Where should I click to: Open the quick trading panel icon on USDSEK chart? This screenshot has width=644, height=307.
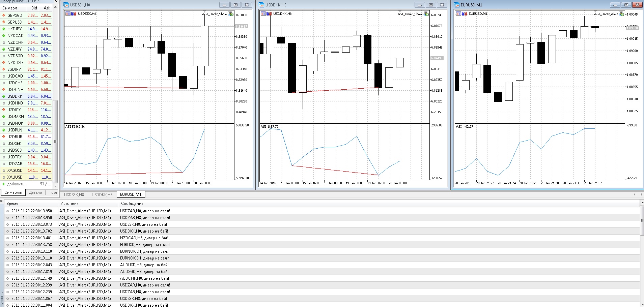pyautogui.click(x=68, y=14)
